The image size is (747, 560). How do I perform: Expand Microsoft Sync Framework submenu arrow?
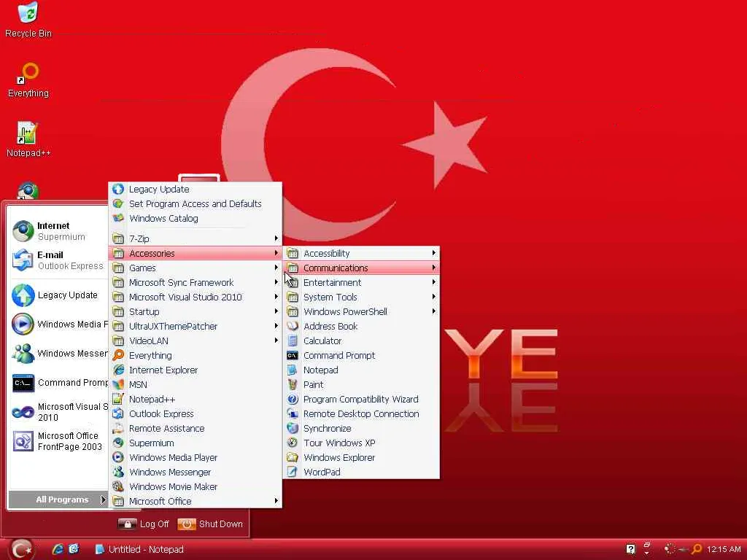click(x=276, y=282)
